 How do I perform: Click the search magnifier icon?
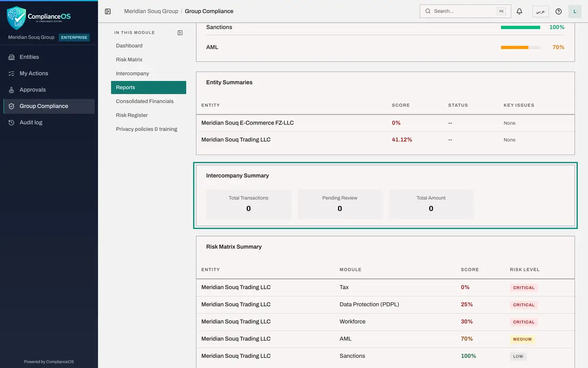pos(428,11)
